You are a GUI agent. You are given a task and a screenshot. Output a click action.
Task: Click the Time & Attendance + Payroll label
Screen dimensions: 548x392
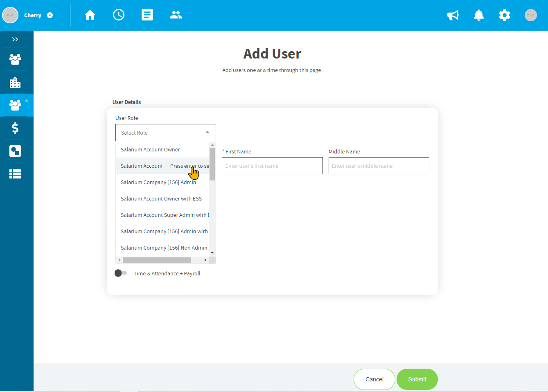pyautogui.click(x=167, y=273)
